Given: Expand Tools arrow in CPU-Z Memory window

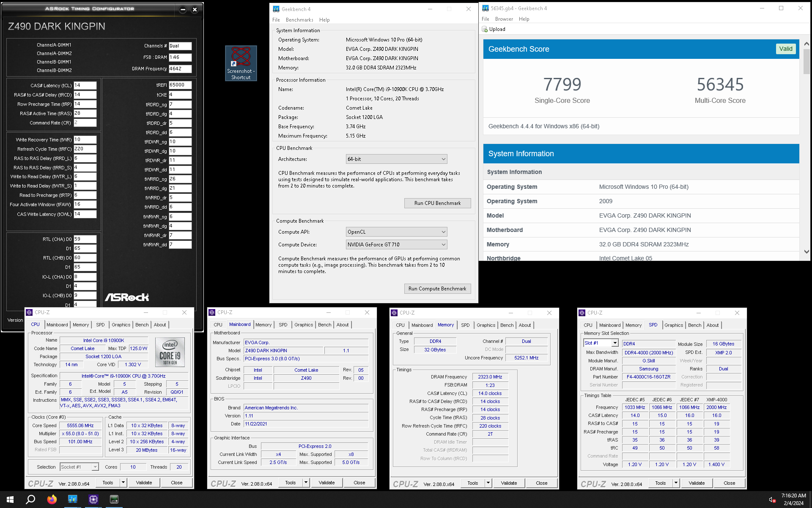Looking at the screenshot, I should click(488, 483).
